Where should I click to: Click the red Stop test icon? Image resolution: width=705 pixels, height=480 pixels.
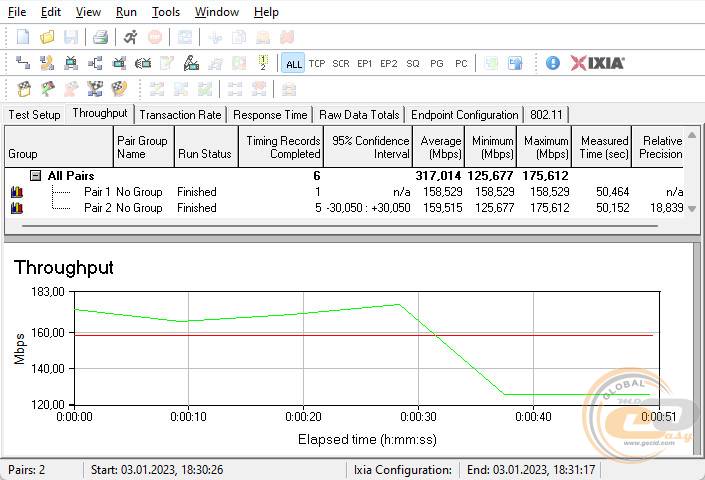[x=155, y=37]
